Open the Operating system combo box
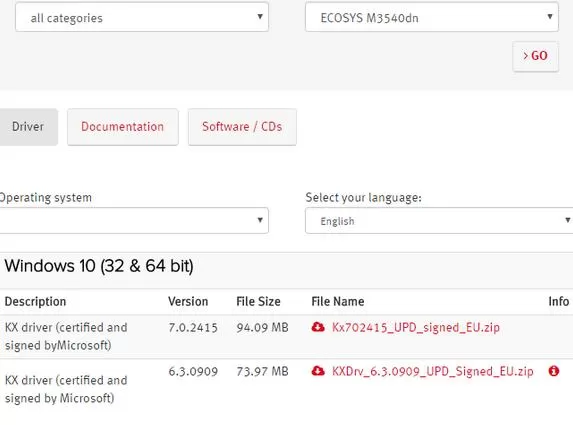Viewport: 573px width, 425px height. [x=134, y=220]
